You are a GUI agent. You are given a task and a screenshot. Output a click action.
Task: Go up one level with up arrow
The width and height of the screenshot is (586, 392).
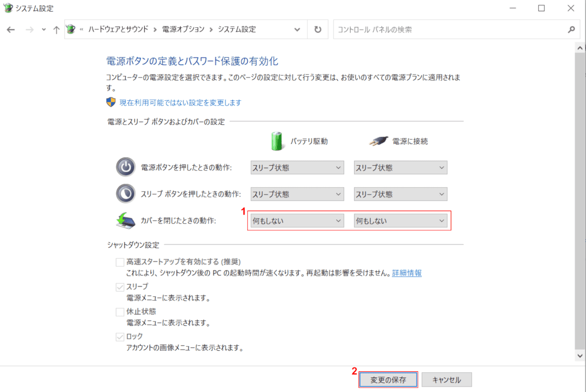tap(56, 29)
